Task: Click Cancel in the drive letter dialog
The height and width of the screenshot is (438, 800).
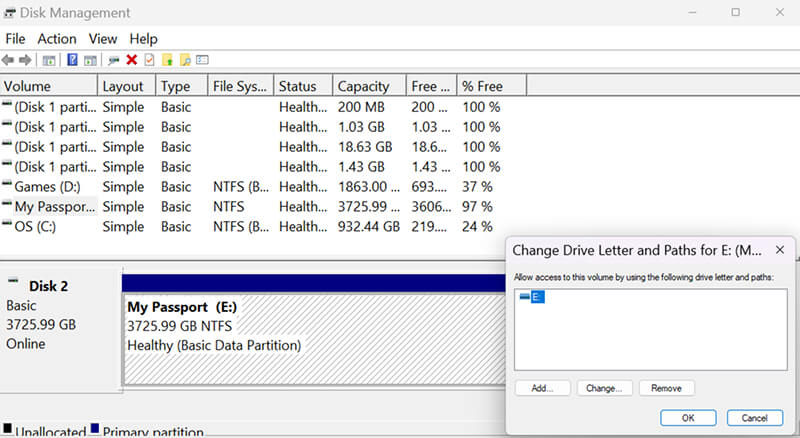Action: pos(755,418)
